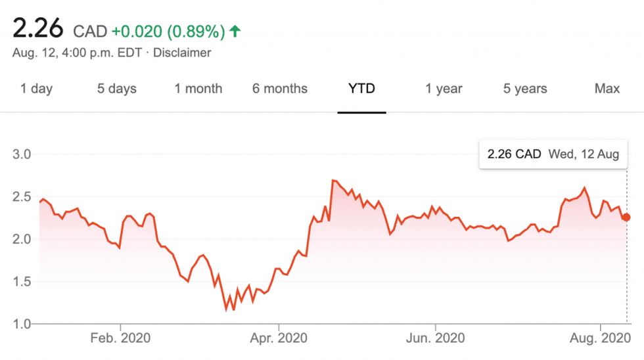Click the green up arrow icon
The image size is (644, 360).
tap(235, 31)
